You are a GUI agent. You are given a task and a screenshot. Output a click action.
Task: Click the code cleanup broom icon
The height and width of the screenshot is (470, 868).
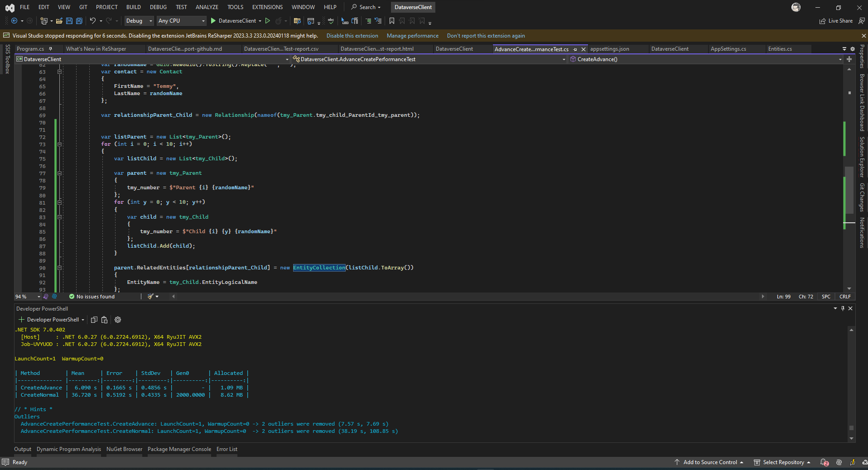(150, 297)
